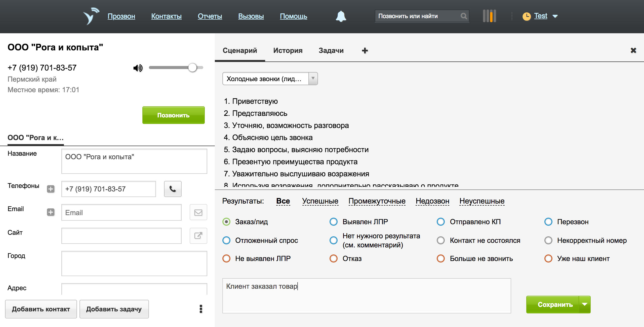Click Добавить задачу button

tap(114, 309)
